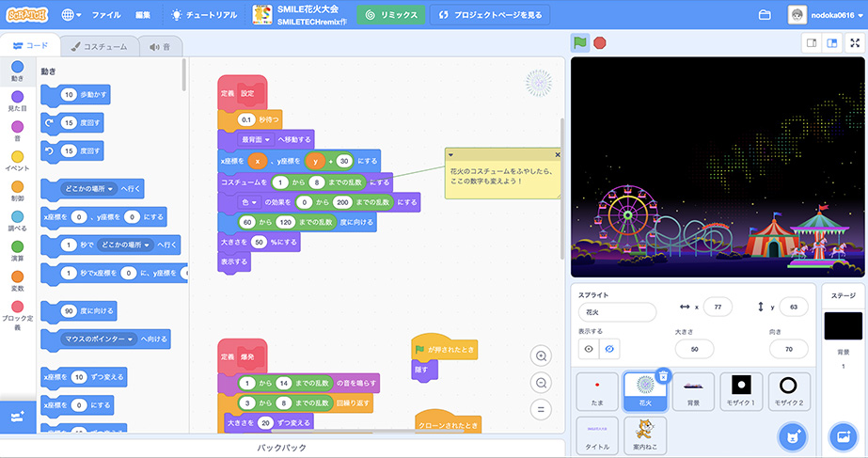Open チュートリアル tutorials
The image size is (868, 458).
click(x=204, y=15)
